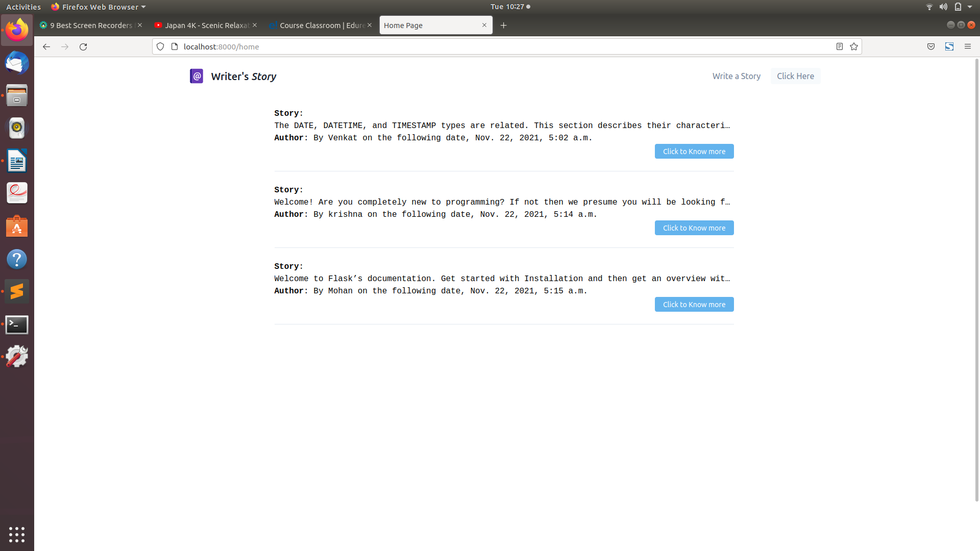Click Know more for Mohan's story
Screen dimensions: 980x551
click(x=694, y=305)
